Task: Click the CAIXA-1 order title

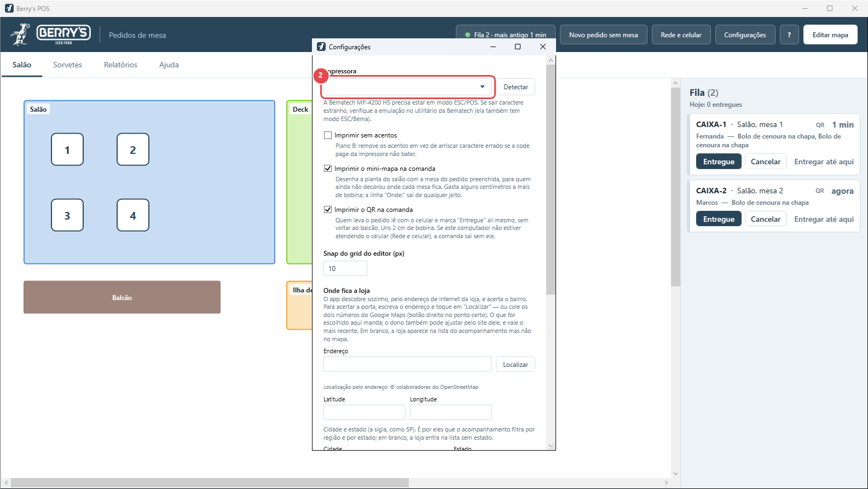Action: (711, 125)
